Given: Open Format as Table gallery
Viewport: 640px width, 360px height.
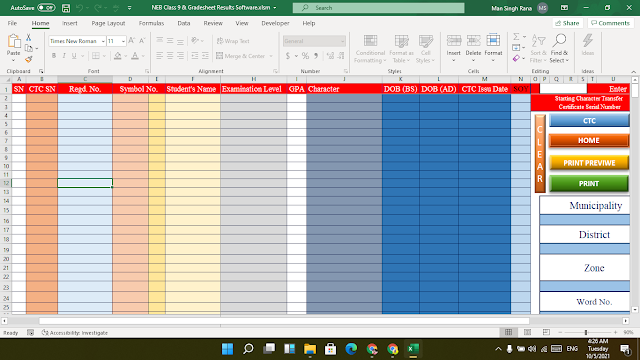Looking at the screenshot, I should 401,49.
